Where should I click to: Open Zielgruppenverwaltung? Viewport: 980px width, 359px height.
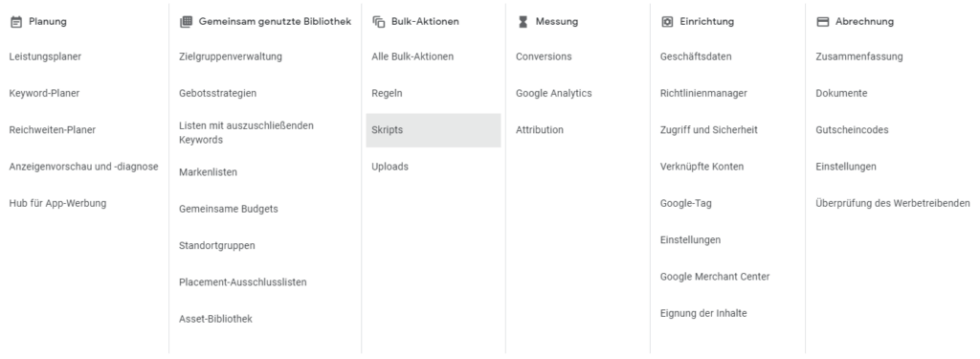(231, 56)
